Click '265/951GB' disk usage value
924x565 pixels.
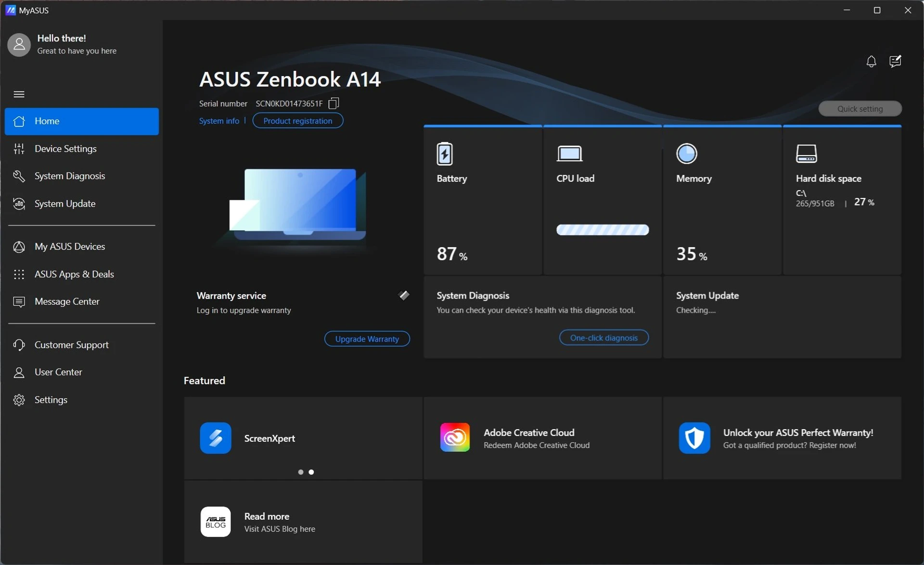pos(815,204)
